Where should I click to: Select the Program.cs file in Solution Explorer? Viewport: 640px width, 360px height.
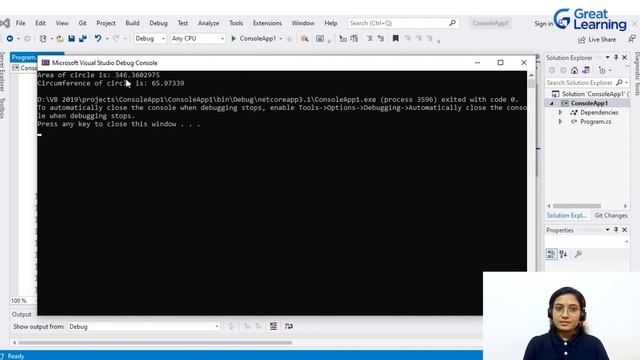click(x=595, y=122)
